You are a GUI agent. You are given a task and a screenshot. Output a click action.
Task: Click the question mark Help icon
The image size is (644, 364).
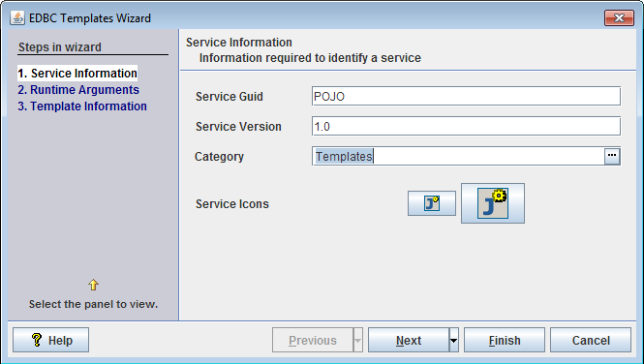pyautogui.click(x=36, y=340)
